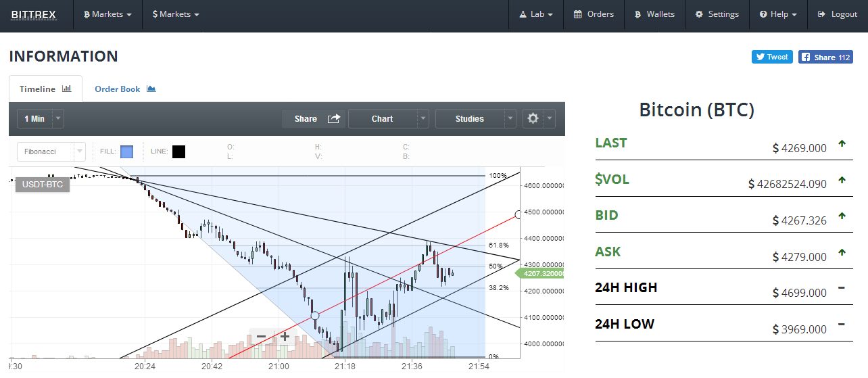Zoom in the chart with the plus button
Screen dimensions: 868x378
pyautogui.click(x=285, y=336)
